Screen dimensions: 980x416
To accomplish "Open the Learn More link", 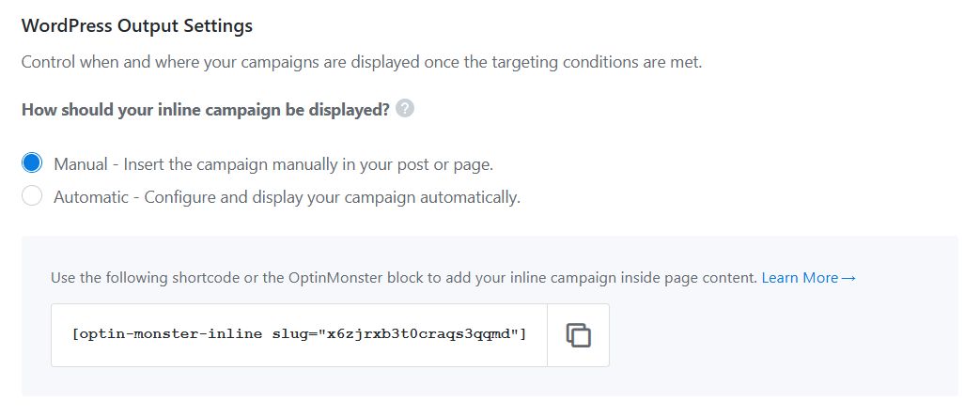I will coord(800,278).
